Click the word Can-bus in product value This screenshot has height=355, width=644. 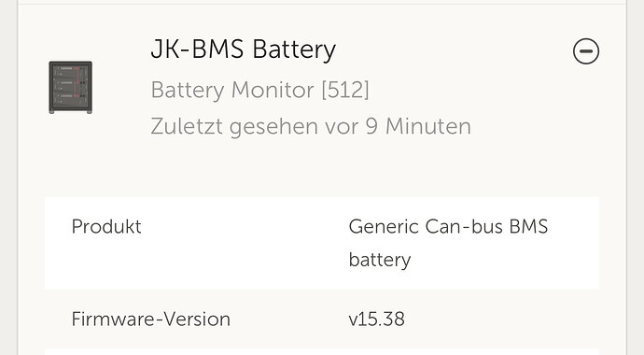pyautogui.click(x=464, y=226)
